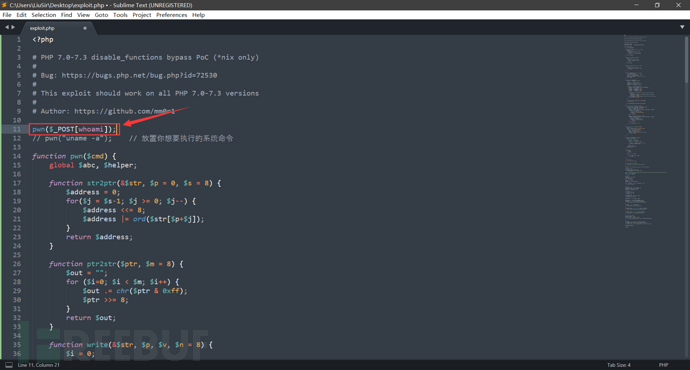
Task: Click the function write declaration
Action: pos(131,345)
